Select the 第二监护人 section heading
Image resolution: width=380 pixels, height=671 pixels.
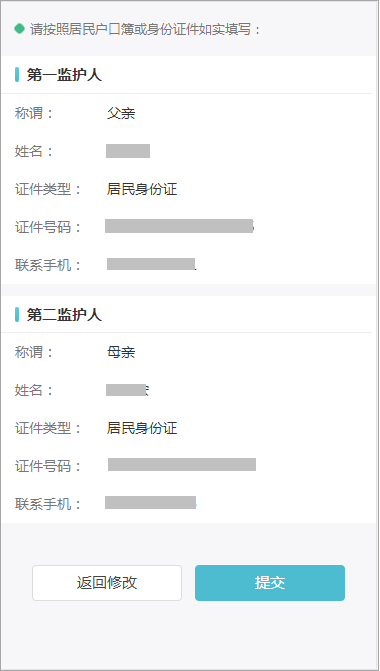click(64, 315)
